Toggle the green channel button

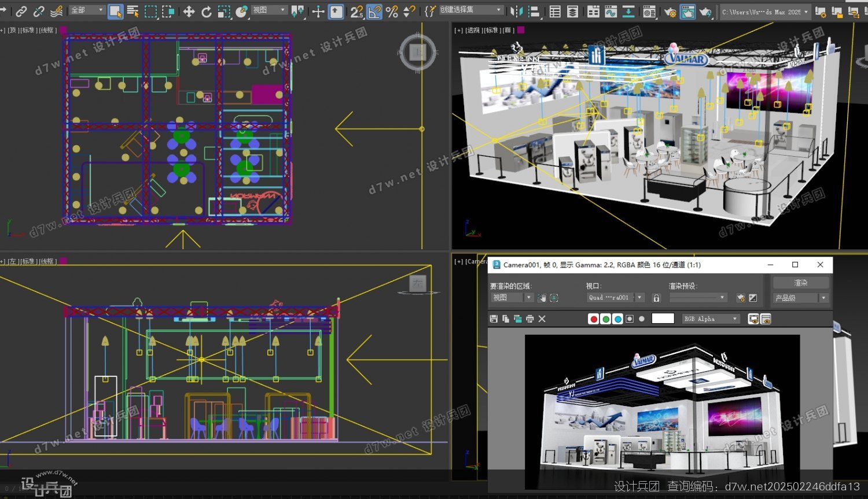[x=606, y=319]
